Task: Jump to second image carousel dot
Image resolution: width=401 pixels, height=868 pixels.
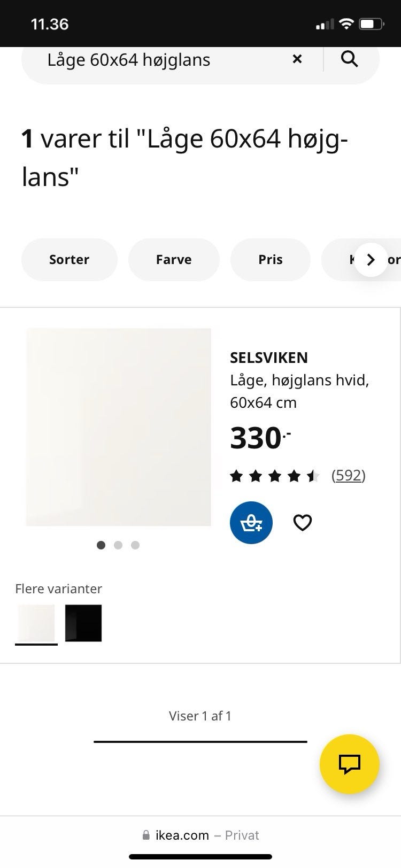Action: coord(118,545)
